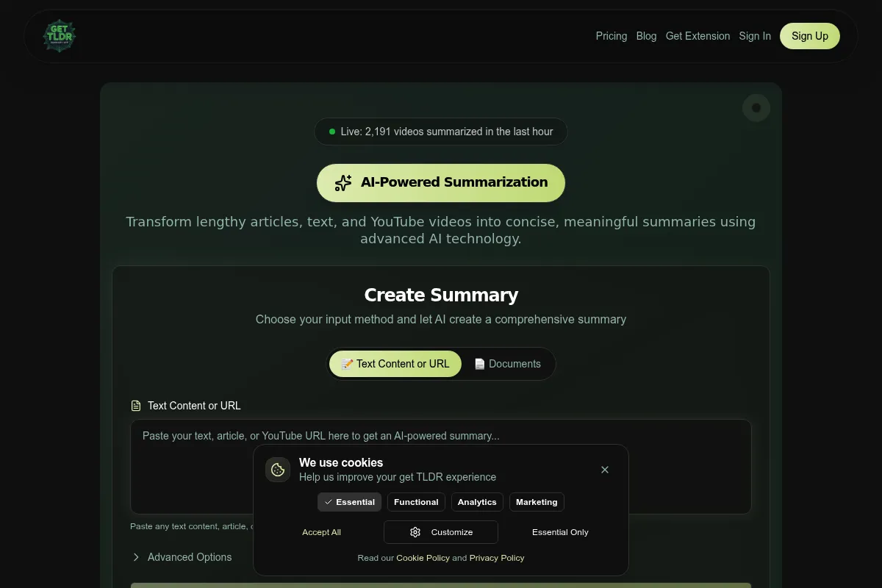882x588 pixels.
Task: Expand Advanced Options
Action: click(x=182, y=557)
